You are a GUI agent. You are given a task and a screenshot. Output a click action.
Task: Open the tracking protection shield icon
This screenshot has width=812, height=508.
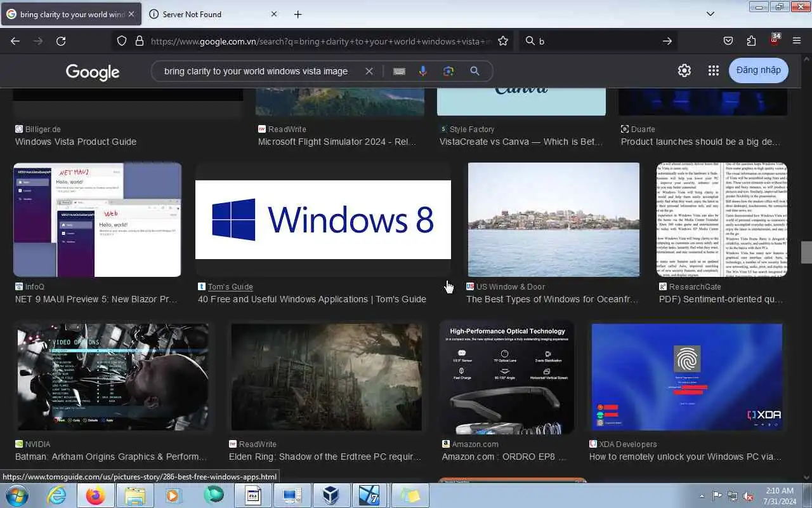coord(122,41)
